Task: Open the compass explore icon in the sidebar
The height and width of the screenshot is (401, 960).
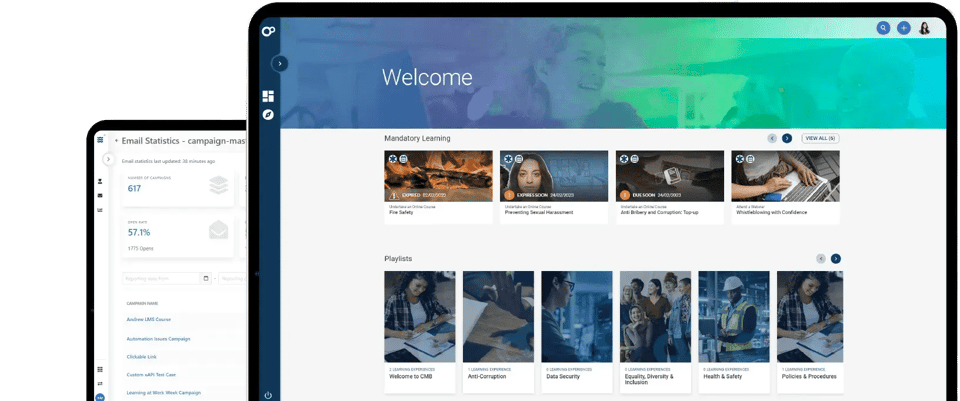Action: (268, 114)
